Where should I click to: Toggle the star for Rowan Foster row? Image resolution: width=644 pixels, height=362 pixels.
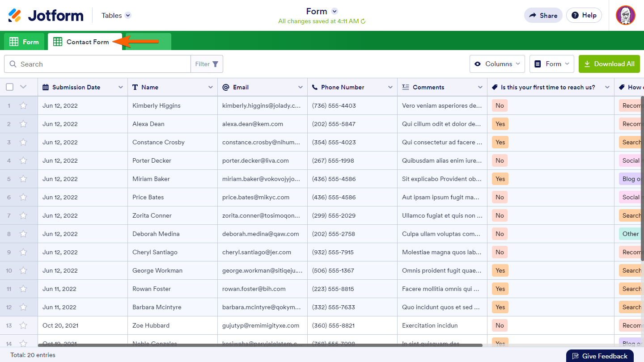[x=23, y=289]
